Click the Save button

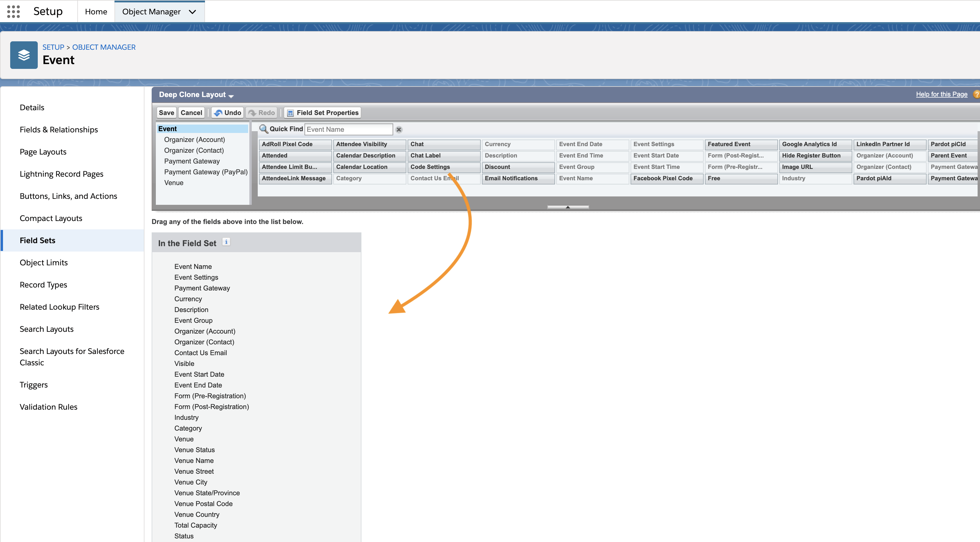click(166, 113)
